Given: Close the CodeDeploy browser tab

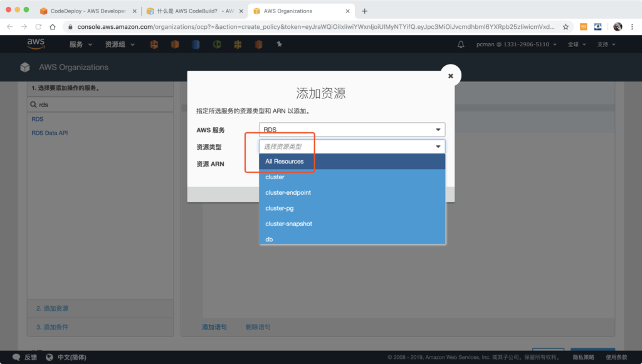Looking at the screenshot, I should point(134,11).
